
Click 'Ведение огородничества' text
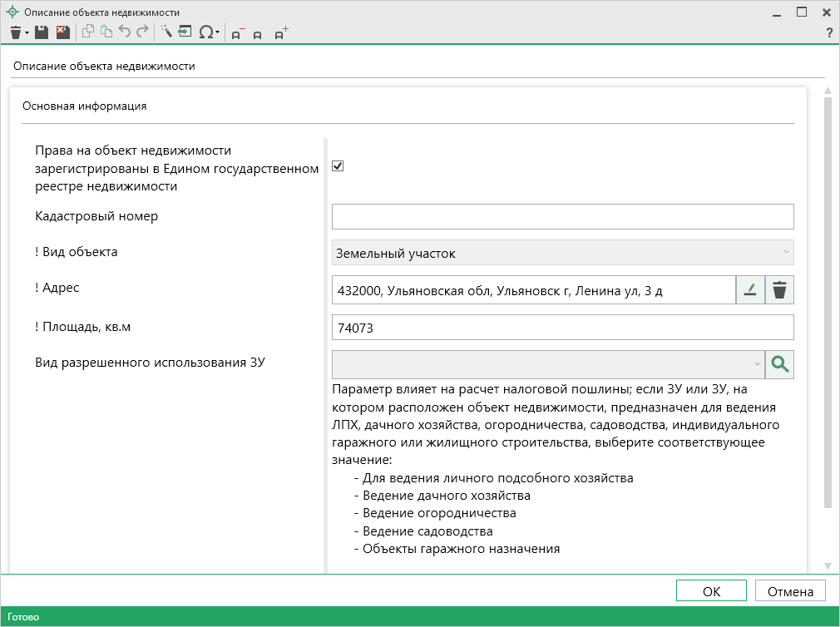pyautogui.click(x=439, y=513)
